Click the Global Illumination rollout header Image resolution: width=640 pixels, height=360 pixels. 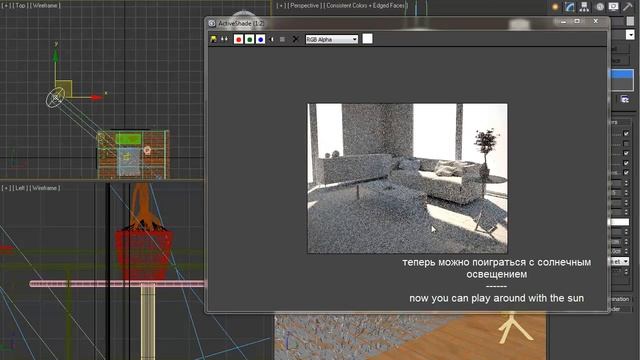(x=620, y=299)
